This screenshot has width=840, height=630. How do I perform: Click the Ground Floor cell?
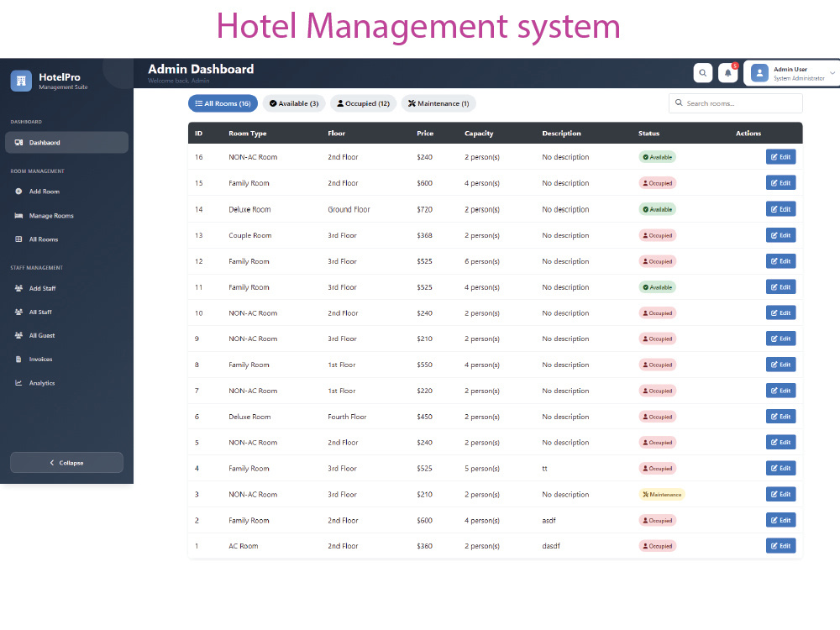349,209
